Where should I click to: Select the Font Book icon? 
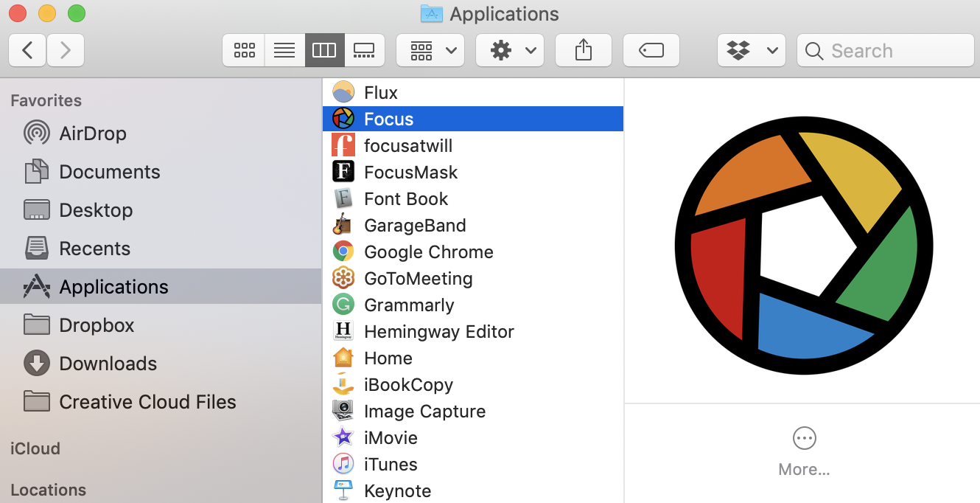343,198
